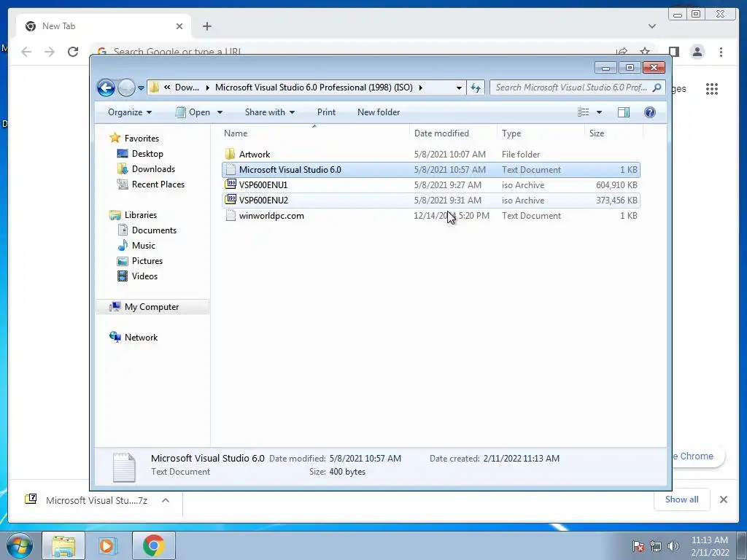Viewport: 747px width, 560px height.
Task: Click the Explorer forward navigation arrow
Action: pos(126,87)
